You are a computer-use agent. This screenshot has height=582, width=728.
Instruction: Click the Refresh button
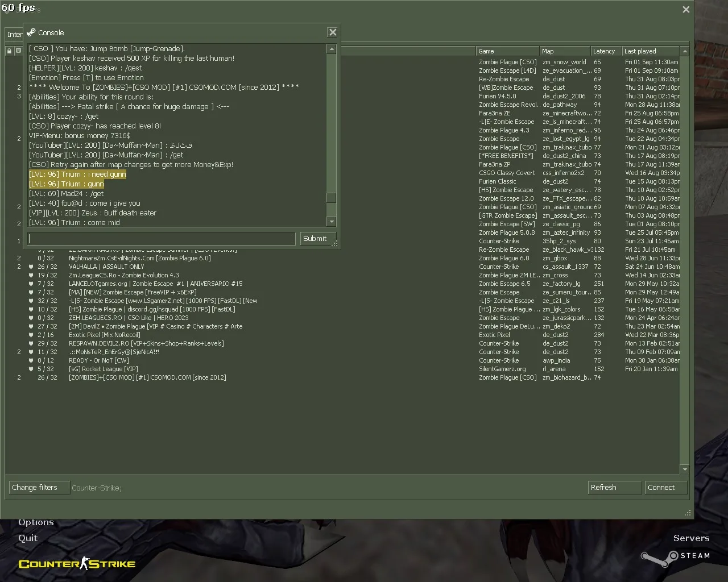click(x=615, y=488)
